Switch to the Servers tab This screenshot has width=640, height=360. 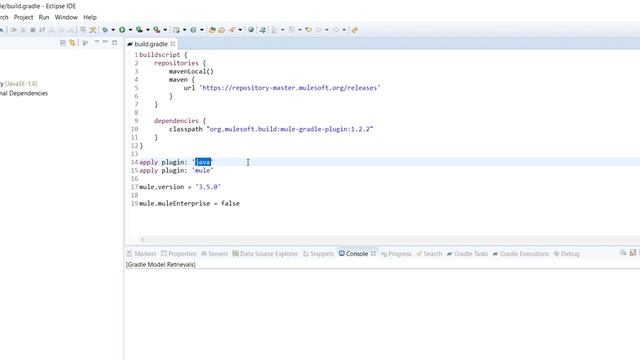[x=214, y=253]
